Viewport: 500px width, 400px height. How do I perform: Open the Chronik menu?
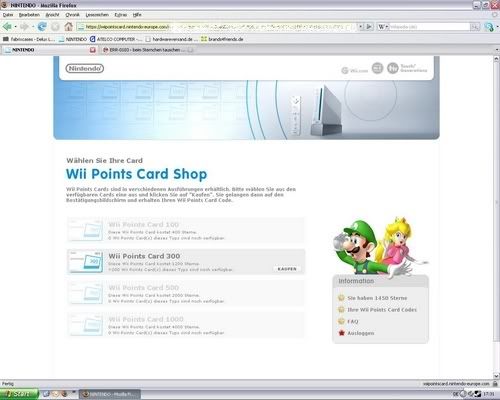72,15
